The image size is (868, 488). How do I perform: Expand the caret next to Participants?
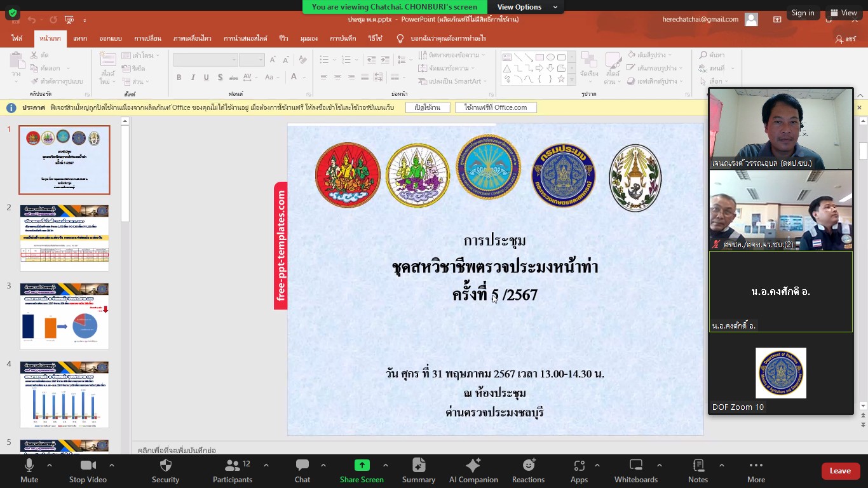266,465
